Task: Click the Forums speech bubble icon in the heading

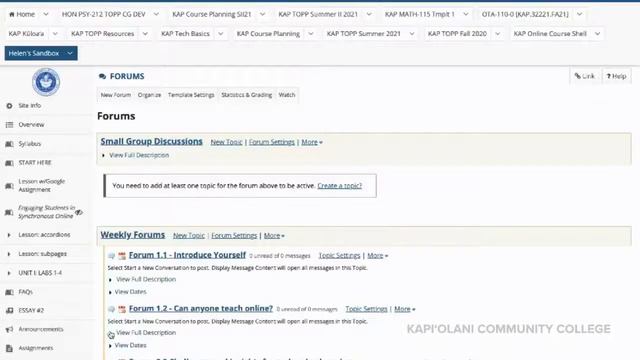Action: click(102, 76)
